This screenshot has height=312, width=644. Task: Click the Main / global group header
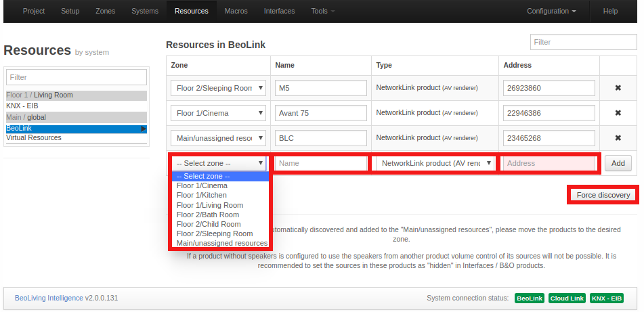[77, 117]
